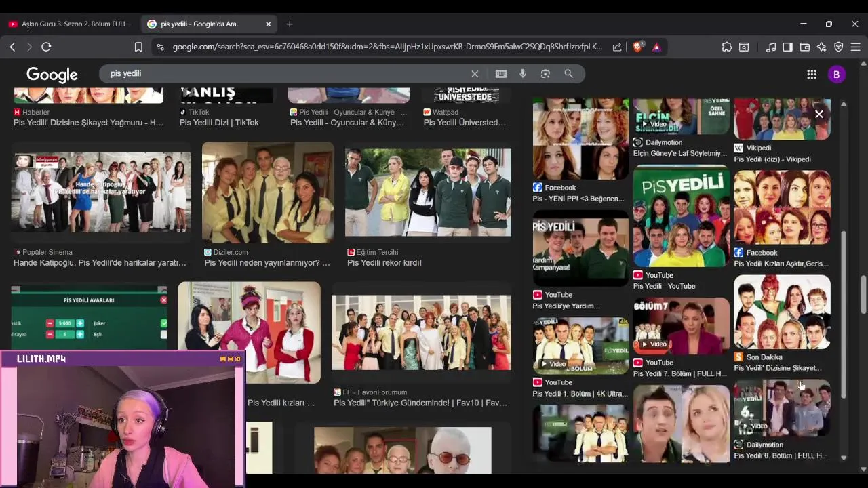The height and width of the screenshot is (488, 868).
Task: Open side panel Facebook 'Pis - YENİ PP!' image
Action: pyautogui.click(x=580, y=139)
